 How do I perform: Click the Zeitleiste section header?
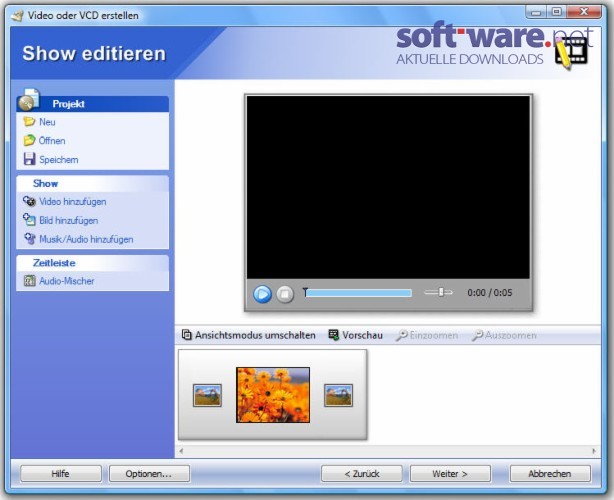tap(93, 263)
